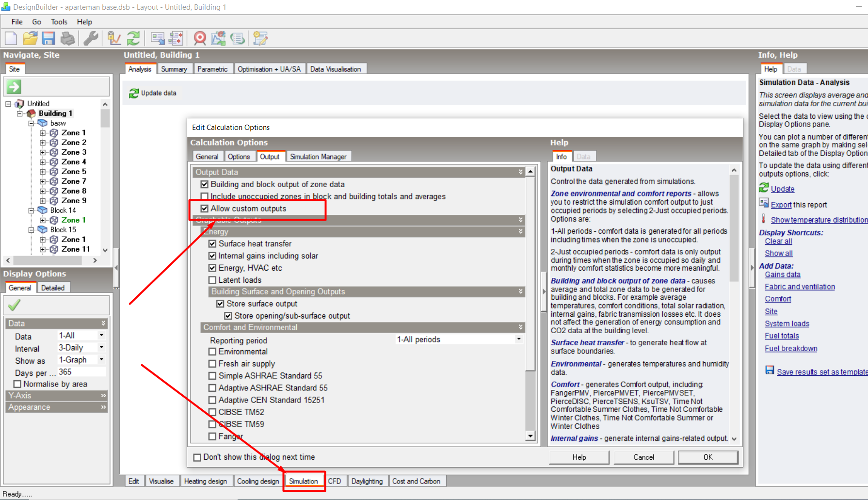
Task: Open the Show as 1-Graph dropdown
Action: (x=101, y=359)
